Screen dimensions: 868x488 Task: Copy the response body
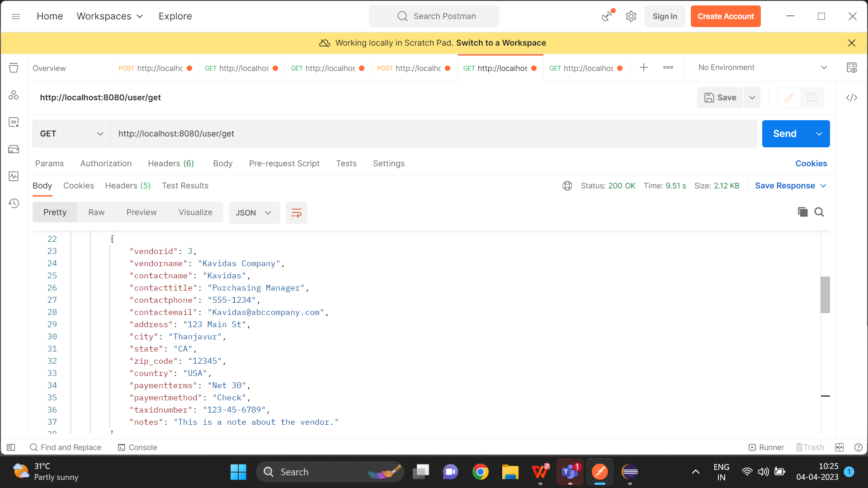(x=803, y=211)
